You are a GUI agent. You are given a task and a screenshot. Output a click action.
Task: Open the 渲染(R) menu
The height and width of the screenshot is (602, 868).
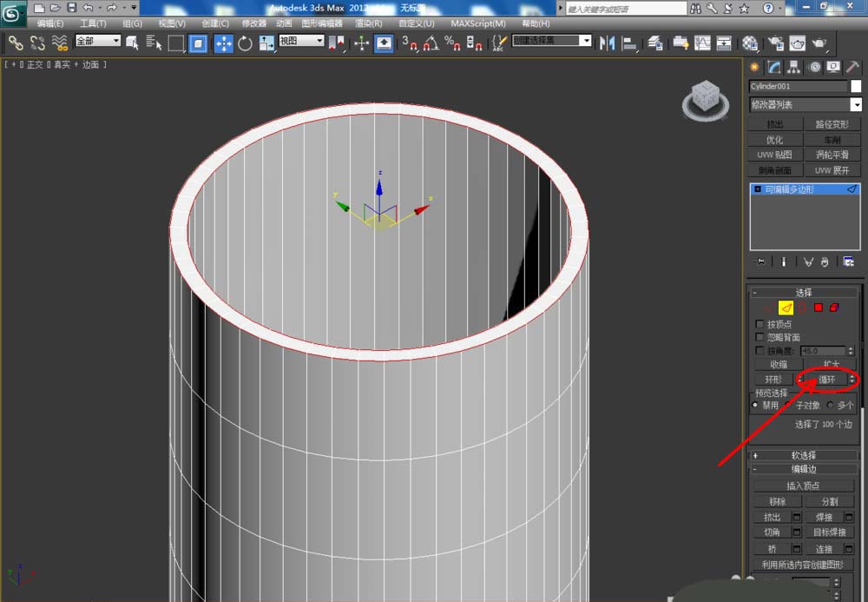(369, 23)
